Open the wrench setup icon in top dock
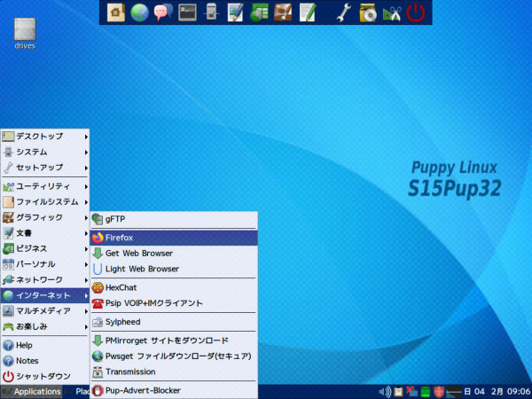532x399 pixels. 344,12
